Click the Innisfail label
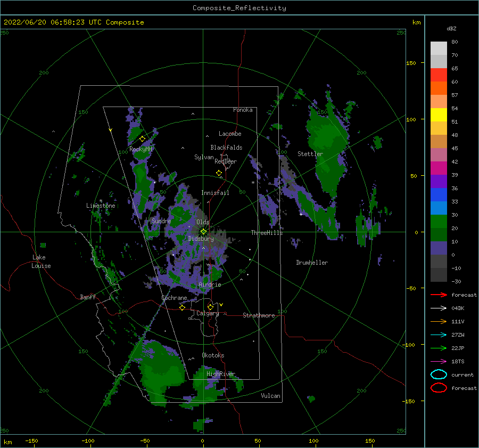This screenshot has width=479, height=448. pos(215,193)
